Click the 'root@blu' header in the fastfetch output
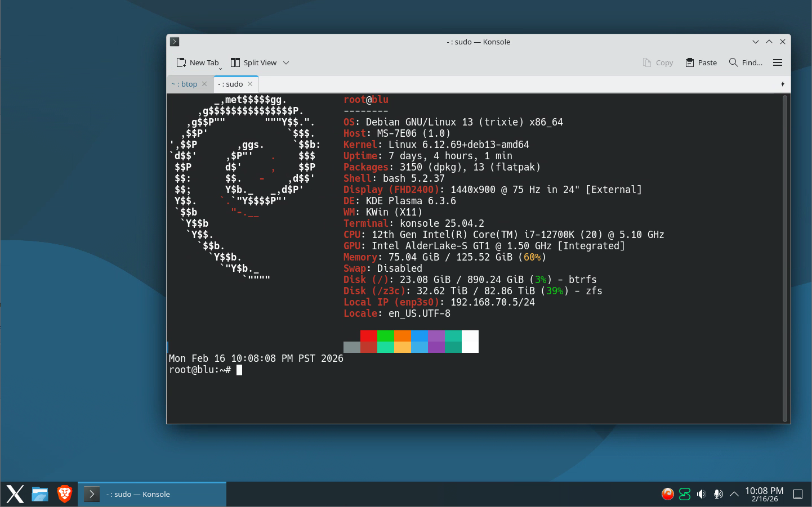The image size is (812, 507). coord(366,100)
